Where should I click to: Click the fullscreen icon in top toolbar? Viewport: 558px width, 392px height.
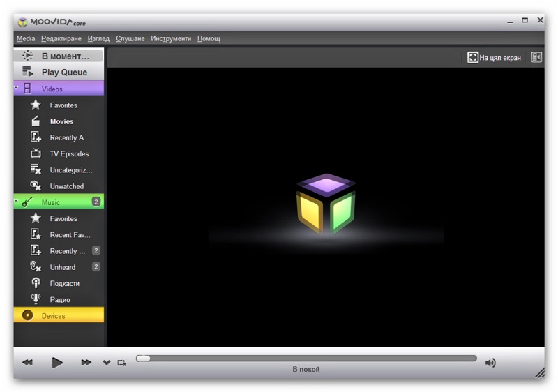[x=473, y=57]
